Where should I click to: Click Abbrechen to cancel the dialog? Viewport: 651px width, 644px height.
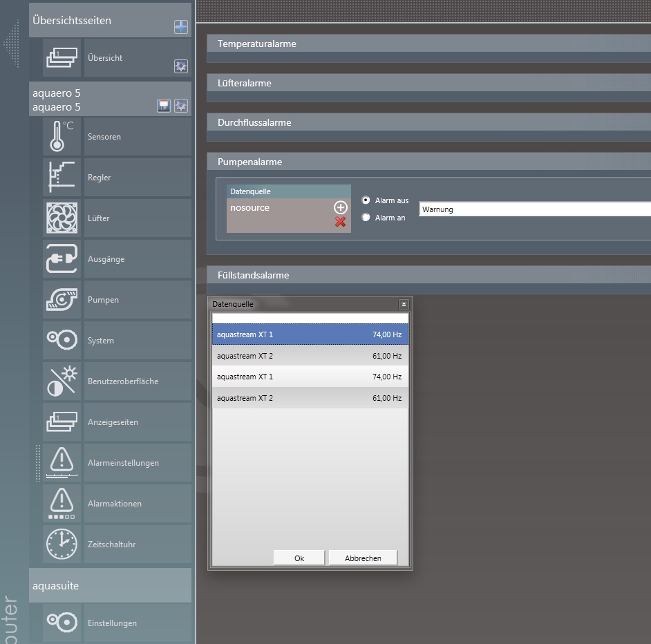(x=363, y=558)
